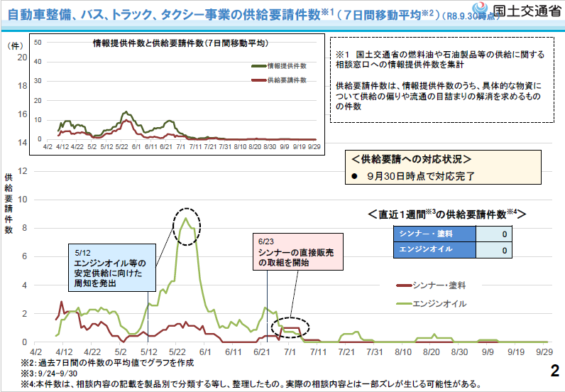Click the inset chart x-axis label 8/10

pos(240,147)
